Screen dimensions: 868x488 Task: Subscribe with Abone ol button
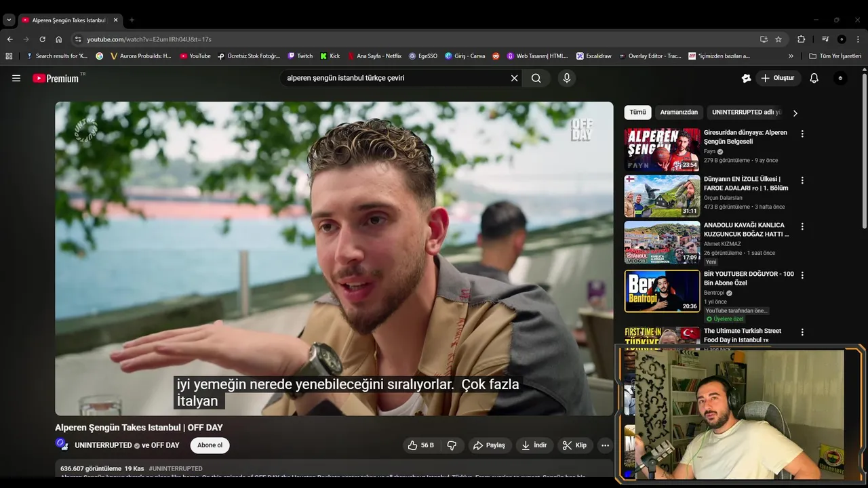(210, 445)
